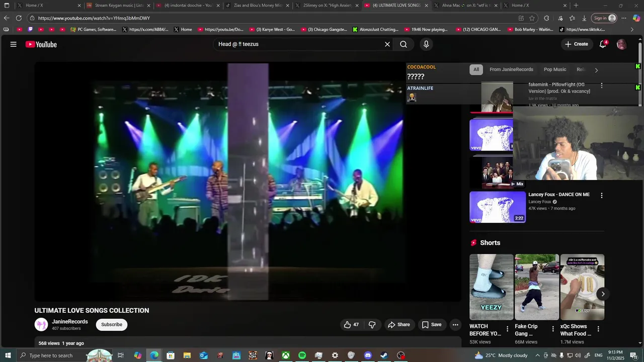The width and height of the screenshot is (644, 362).
Task: Open fakemink - PillowFight video title
Action: pos(559,88)
